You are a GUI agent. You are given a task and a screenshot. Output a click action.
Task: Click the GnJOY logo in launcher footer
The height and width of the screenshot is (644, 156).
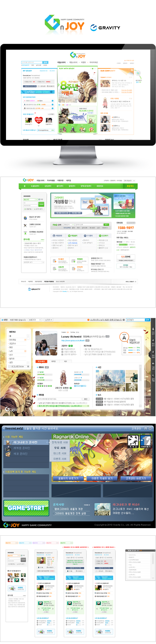11,525
